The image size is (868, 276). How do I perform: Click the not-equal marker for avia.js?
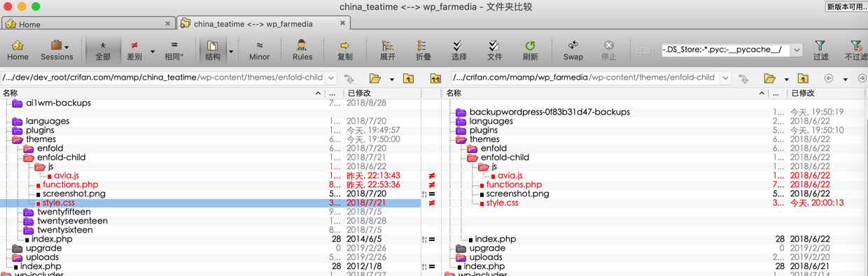click(x=432, y=176)
